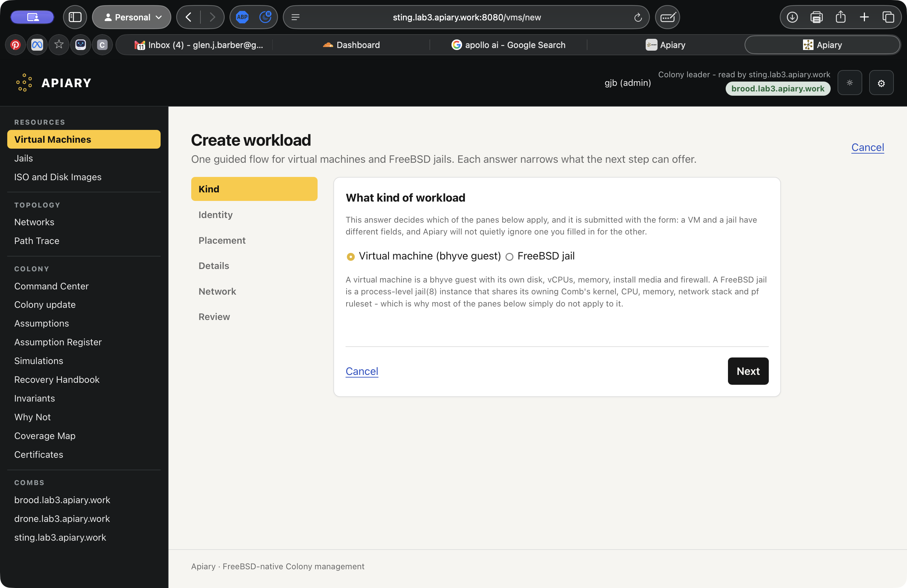
Task: Switch to the Inbox Gmail tab
Action: coord(198,45)
